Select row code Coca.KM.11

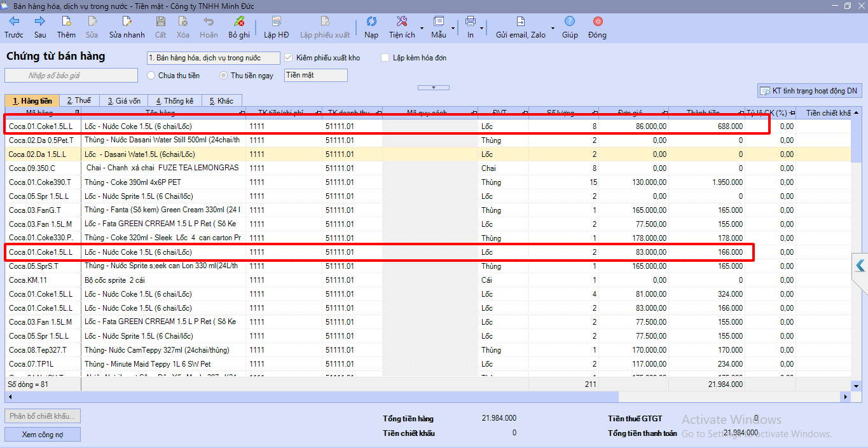(x=28, y=280)
